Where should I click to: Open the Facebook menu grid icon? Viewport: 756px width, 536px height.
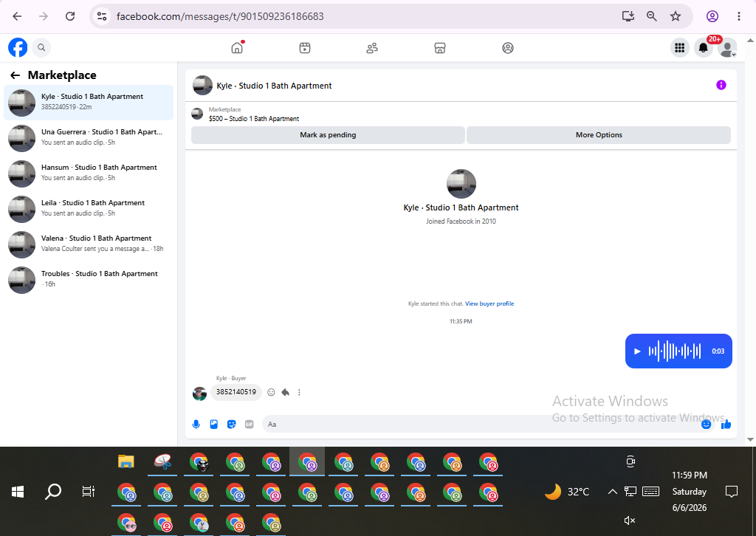point(680,48)
